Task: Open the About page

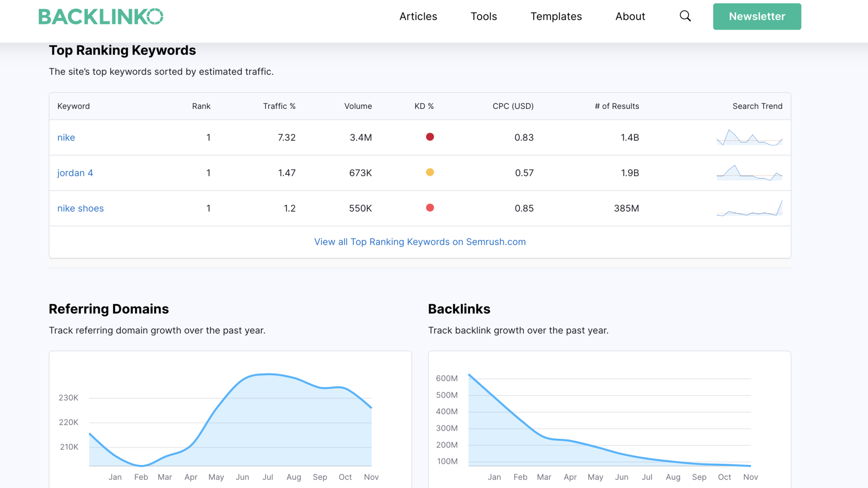Action: point(630,16)
